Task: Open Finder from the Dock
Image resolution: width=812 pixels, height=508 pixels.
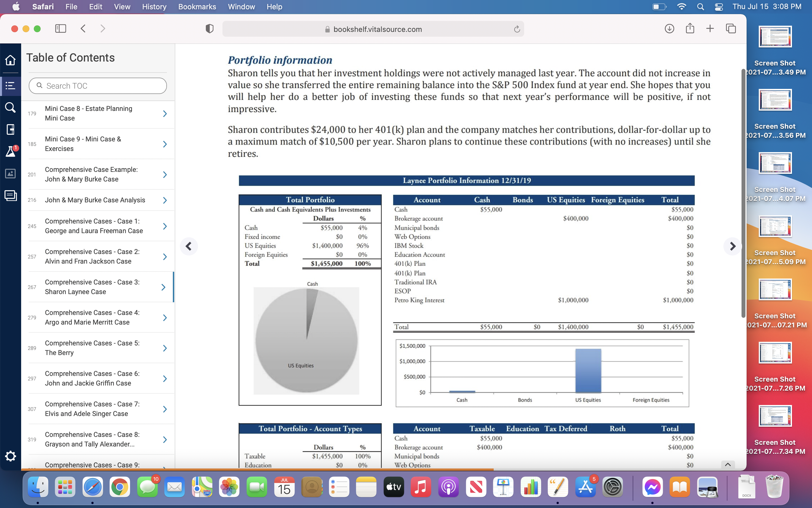Action: pos(38,487)
